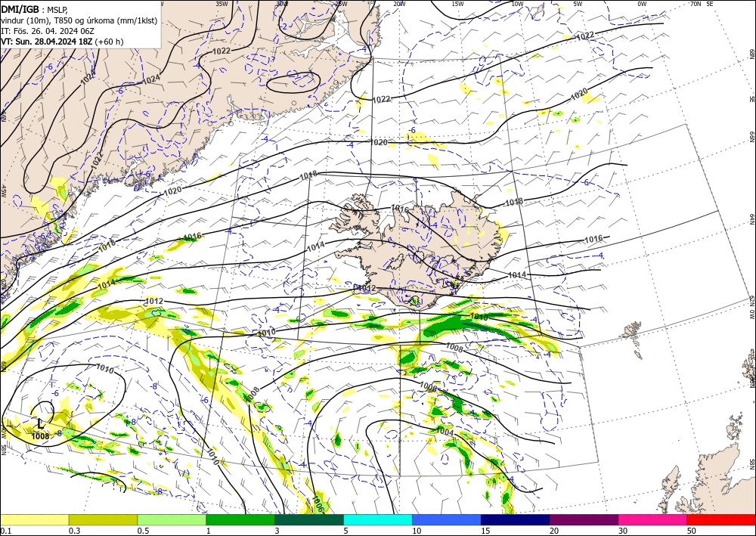Click the navy 15–20 legend swatch

pyautogui.click(x=516, y=519)
